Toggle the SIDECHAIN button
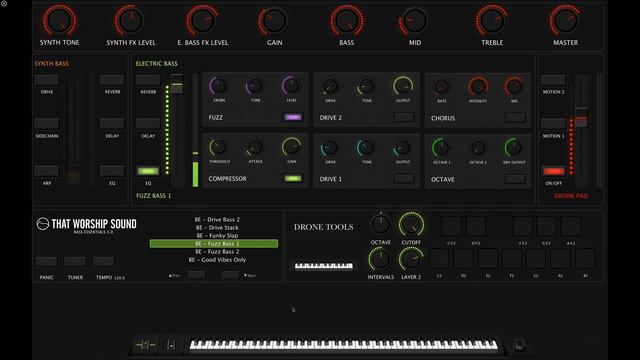The height and width of the screenshot is (360, 640). 47,124
